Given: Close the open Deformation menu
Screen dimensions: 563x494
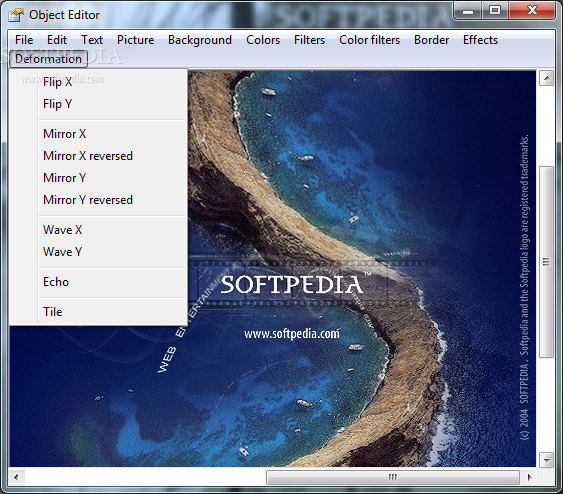Looking at the screenshot, I should point(48,59).
